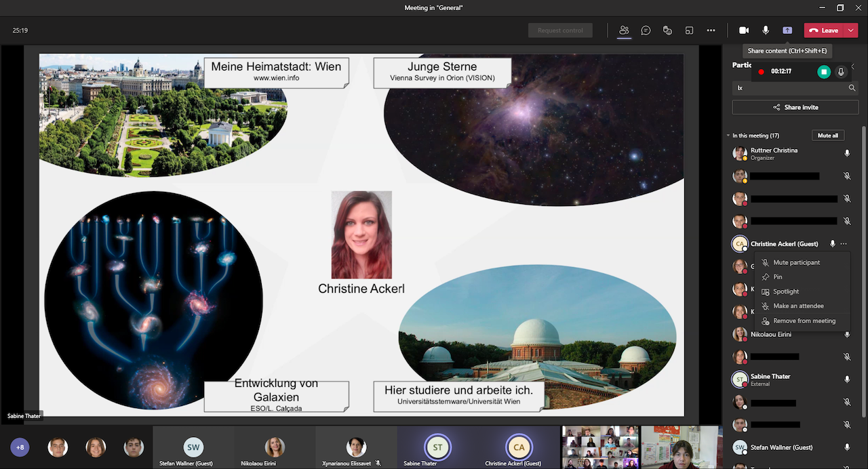
Task: Select the classroom grid video thumbnail
Action: pos(600,447)
